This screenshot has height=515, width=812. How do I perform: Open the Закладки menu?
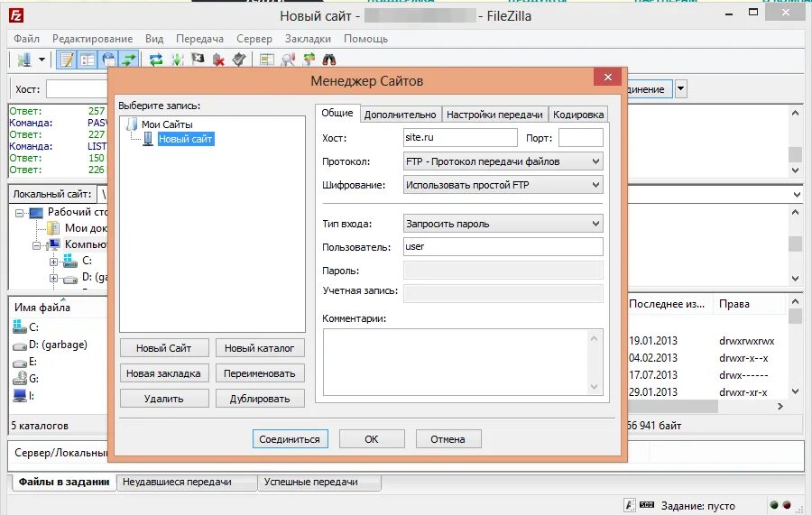coord(308,39)
